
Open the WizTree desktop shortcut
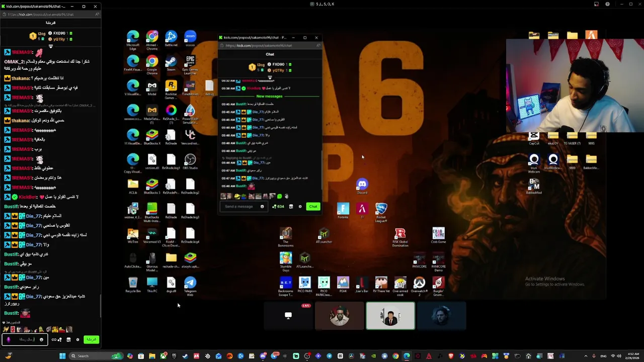[133, 235]
